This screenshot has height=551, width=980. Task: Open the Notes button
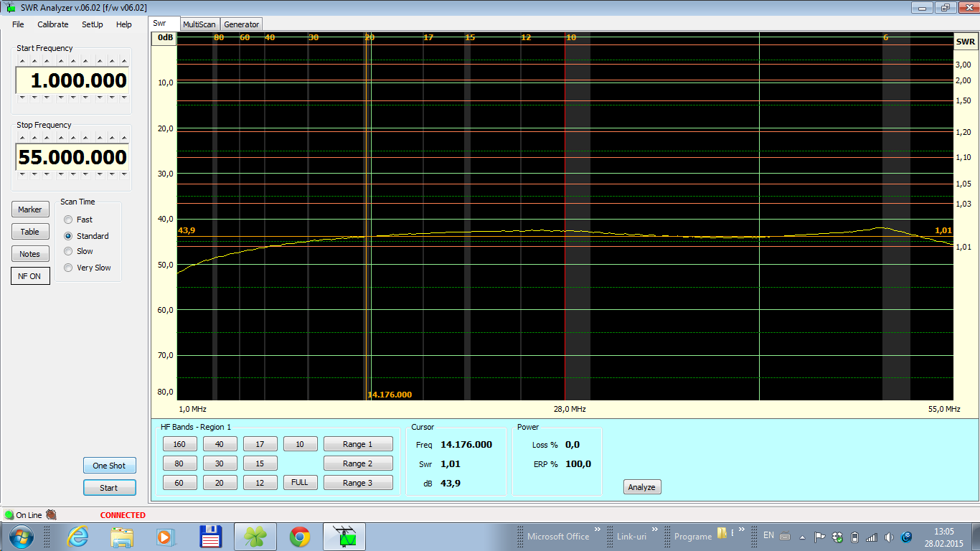pos(30,254)
